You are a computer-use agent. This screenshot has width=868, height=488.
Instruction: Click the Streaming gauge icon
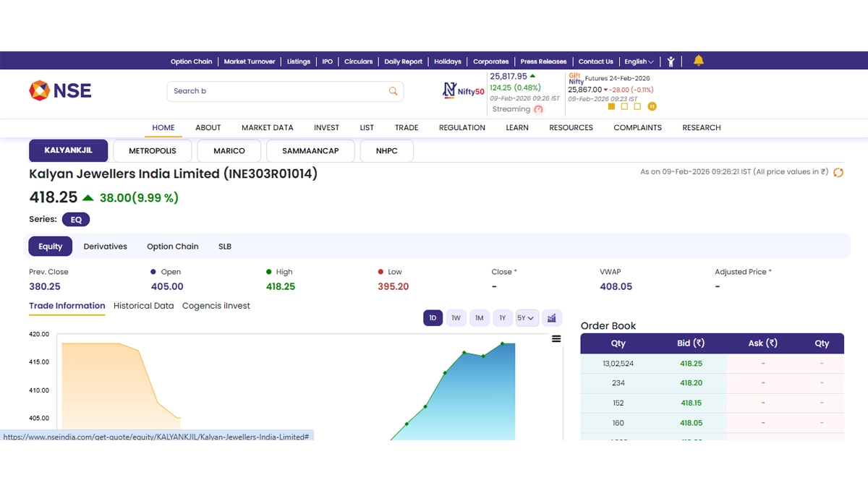tap(538, 109)
